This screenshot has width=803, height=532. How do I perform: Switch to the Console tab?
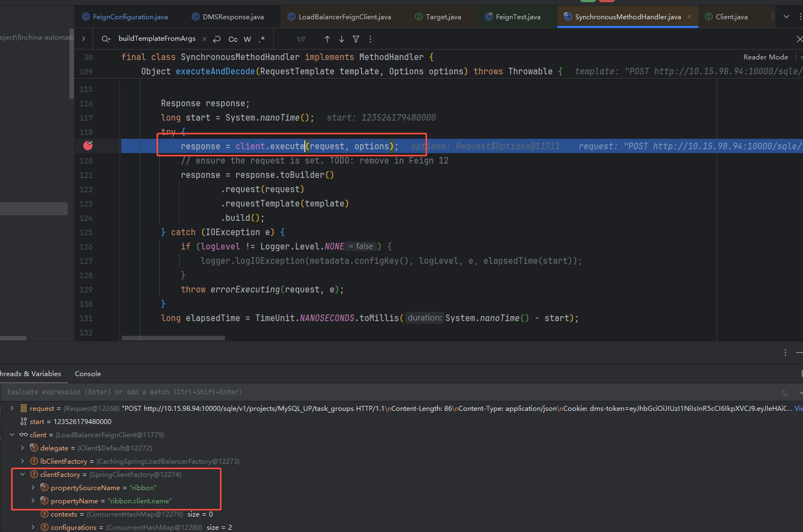pos(88,373)
